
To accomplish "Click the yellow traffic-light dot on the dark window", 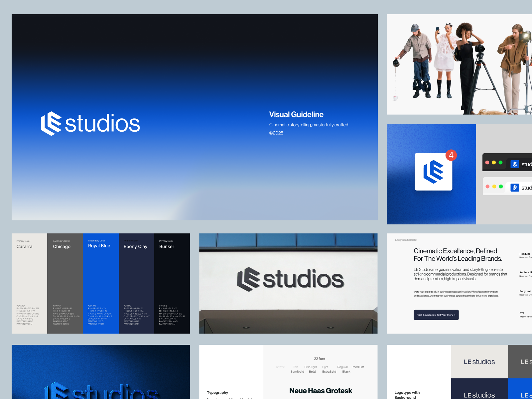I will [494, 163].
